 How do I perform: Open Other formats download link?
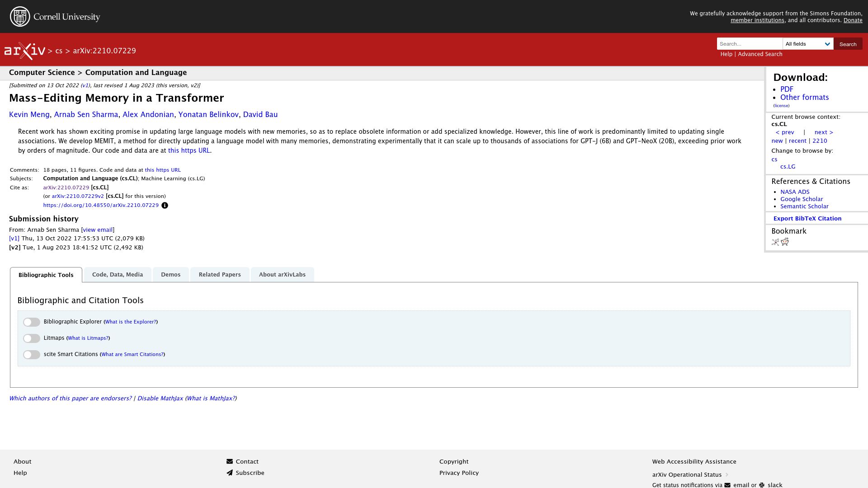[804, 98]
